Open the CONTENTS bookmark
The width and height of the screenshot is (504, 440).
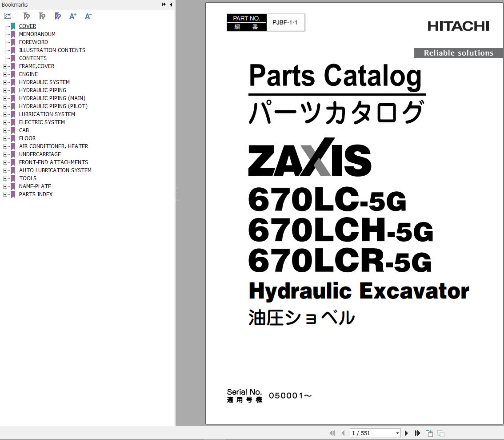[33, 58]
